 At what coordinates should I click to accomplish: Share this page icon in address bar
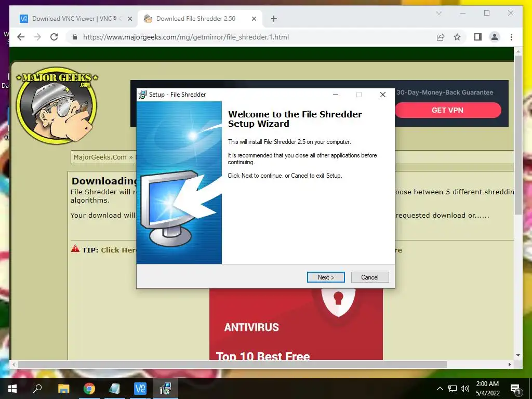click(x=441, y=37)
